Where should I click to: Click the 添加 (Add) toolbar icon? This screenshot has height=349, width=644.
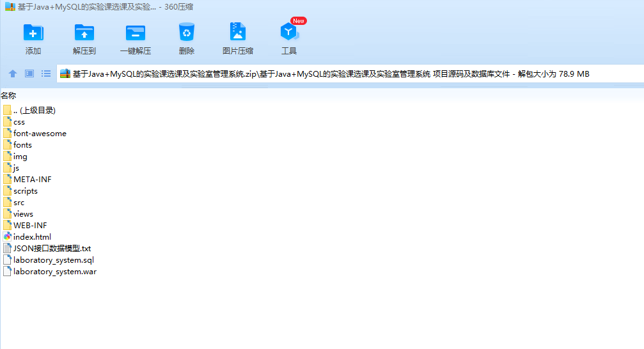(x=33, y=33)
